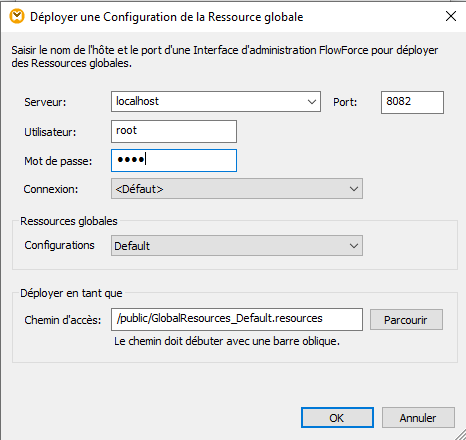The height and width of the screenshot is (440, 466).
Task: Click into the Mot de passe field
Action: pyautogui.click(x=174, y=160)
